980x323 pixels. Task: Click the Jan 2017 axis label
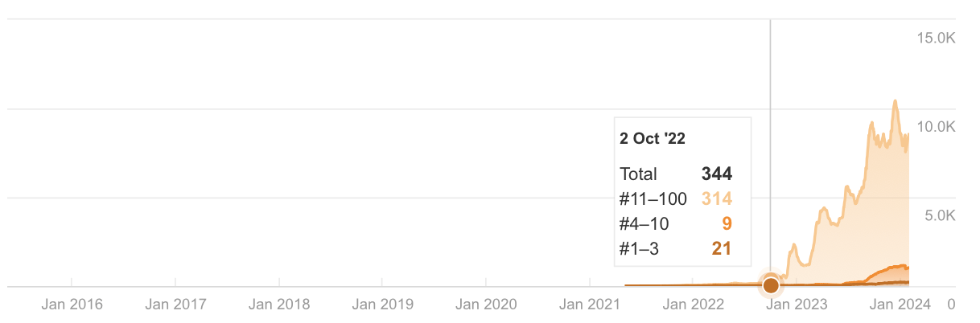click(x=175, y=305)
